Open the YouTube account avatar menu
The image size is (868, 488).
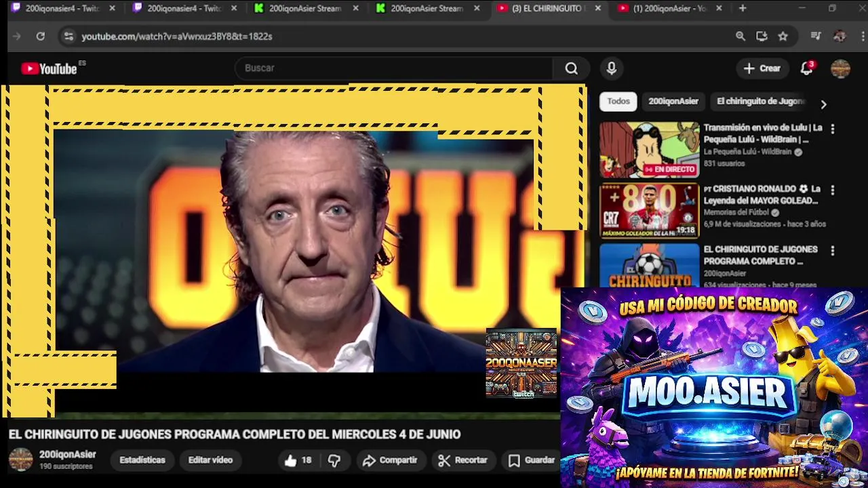840,68
